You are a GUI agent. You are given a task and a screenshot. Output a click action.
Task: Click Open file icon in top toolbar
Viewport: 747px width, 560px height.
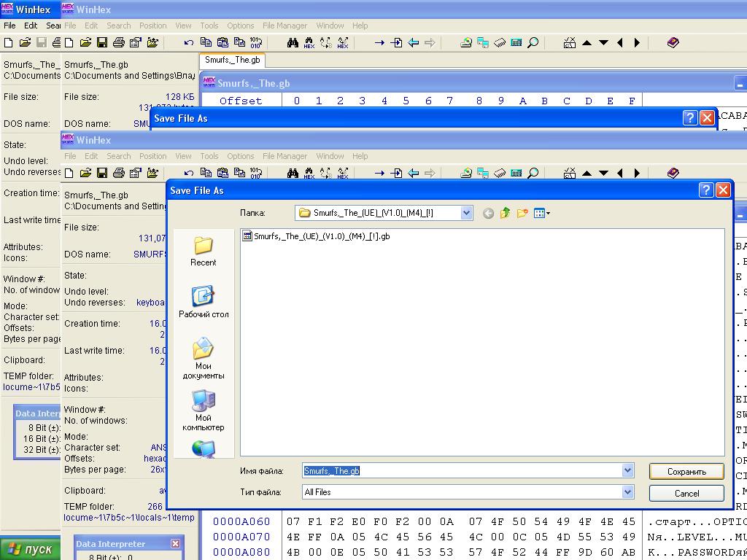85,43
